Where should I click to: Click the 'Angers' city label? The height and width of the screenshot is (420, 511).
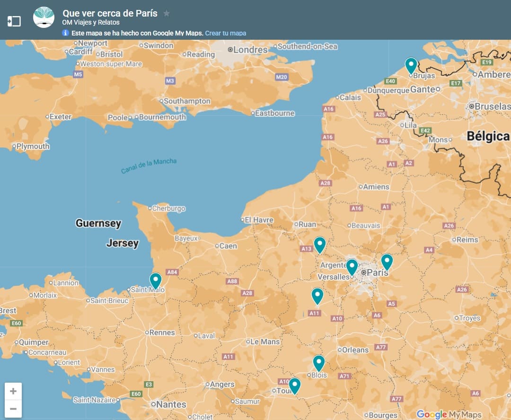(222, 385)
